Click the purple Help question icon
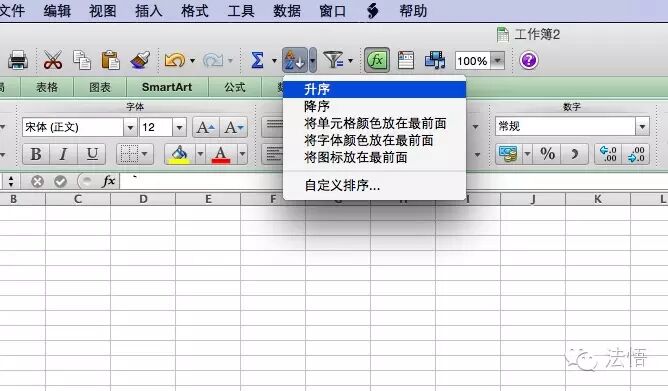Viewport: 668px width, 391px height. [x=529, y=60]
